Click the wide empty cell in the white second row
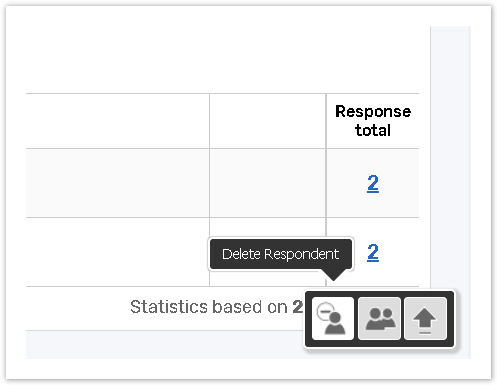 [117, 252]
